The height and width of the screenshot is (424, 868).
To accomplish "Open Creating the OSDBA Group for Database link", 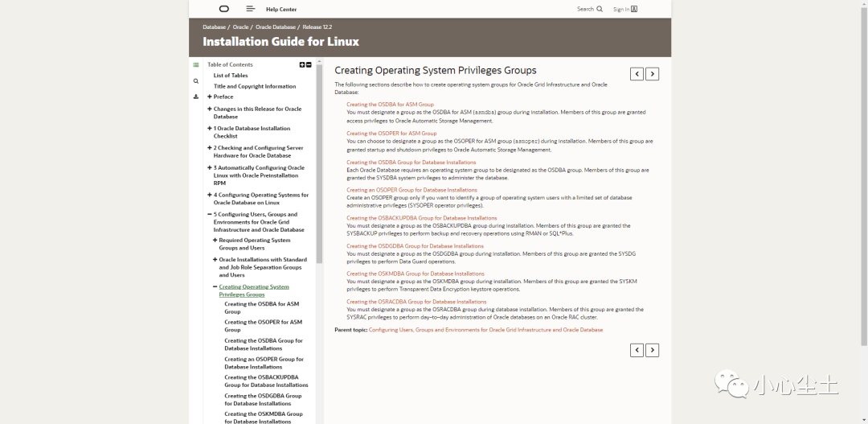I will pos(411,163).
